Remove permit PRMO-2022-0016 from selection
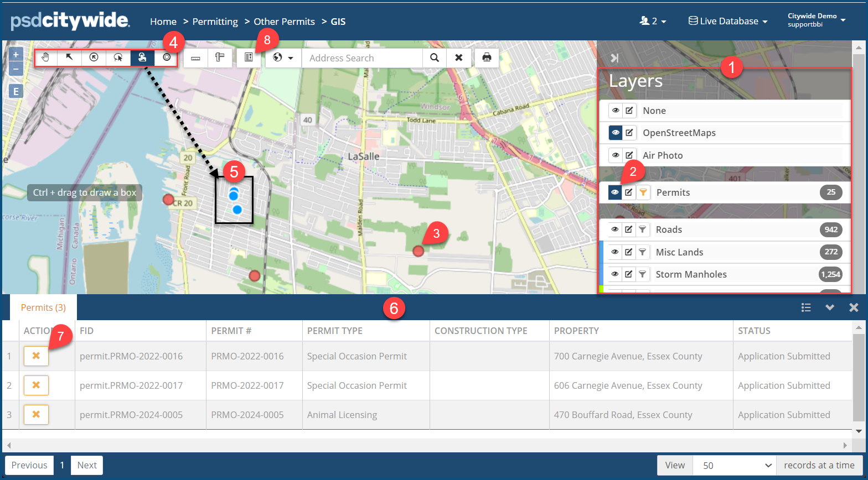Screen dimensions: 868x480 36,356
